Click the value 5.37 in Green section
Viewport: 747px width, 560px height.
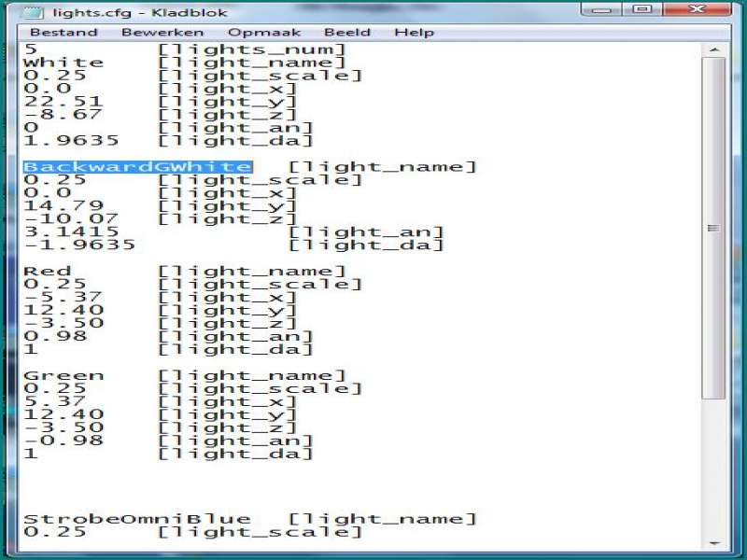[55, 401]
